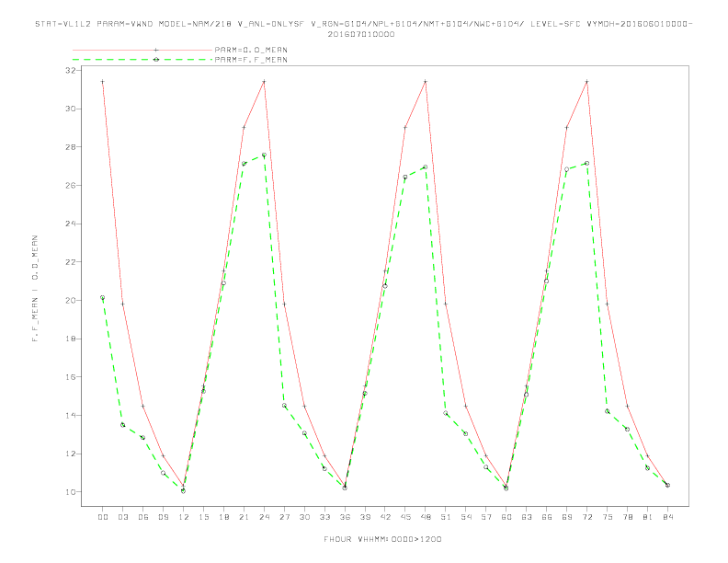Click the chart title line starting STAT-VL1L2
Screen dimensions: 728x563
[x=363, y=24]
